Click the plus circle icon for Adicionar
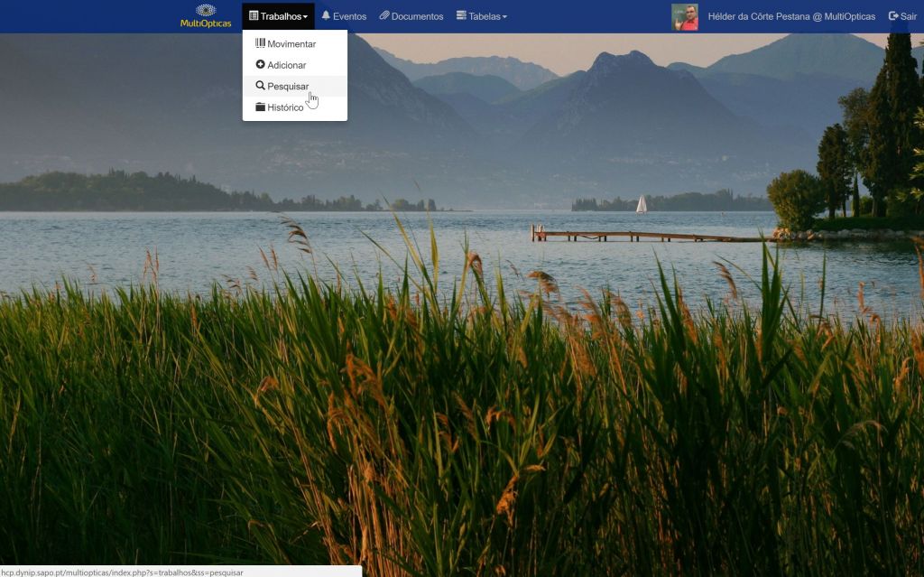Viewport: 924px width, 577px height. (x=260, y=65)
